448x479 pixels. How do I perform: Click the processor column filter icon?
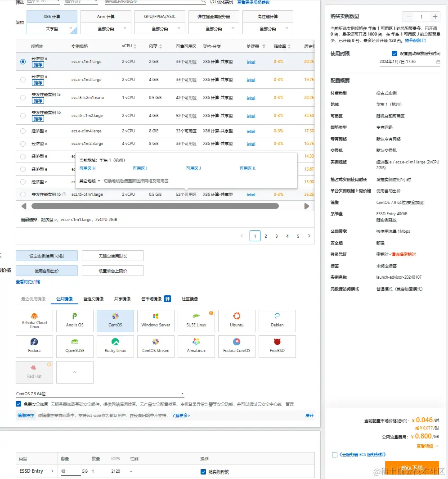[x=264, y=46]
